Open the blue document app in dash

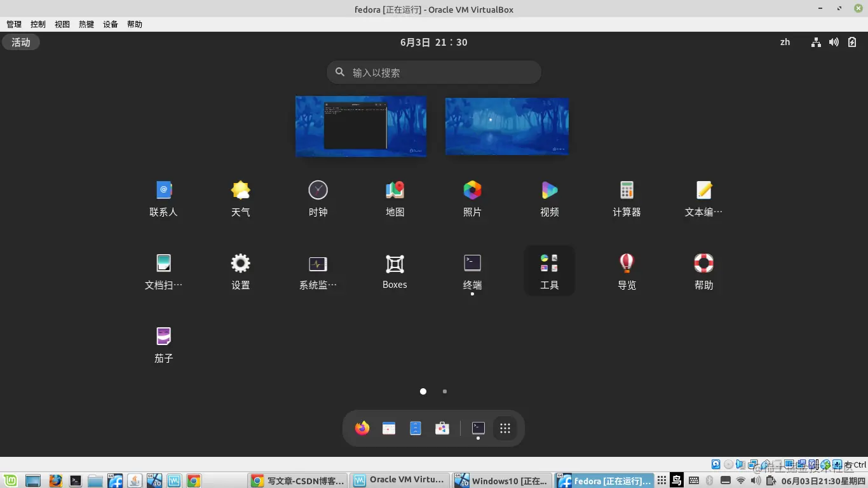[x=416, y=428]
